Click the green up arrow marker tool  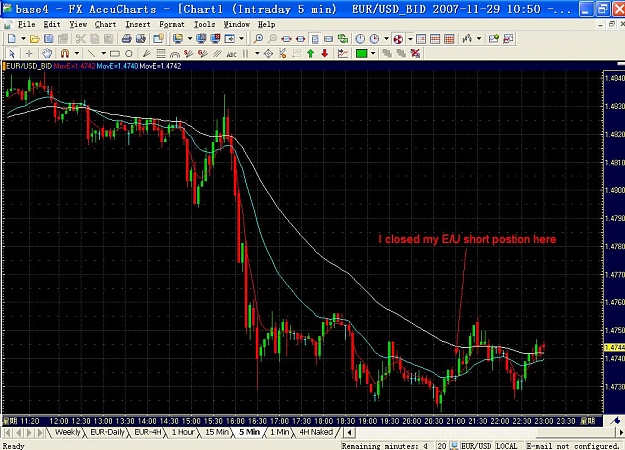coord(311,53)
